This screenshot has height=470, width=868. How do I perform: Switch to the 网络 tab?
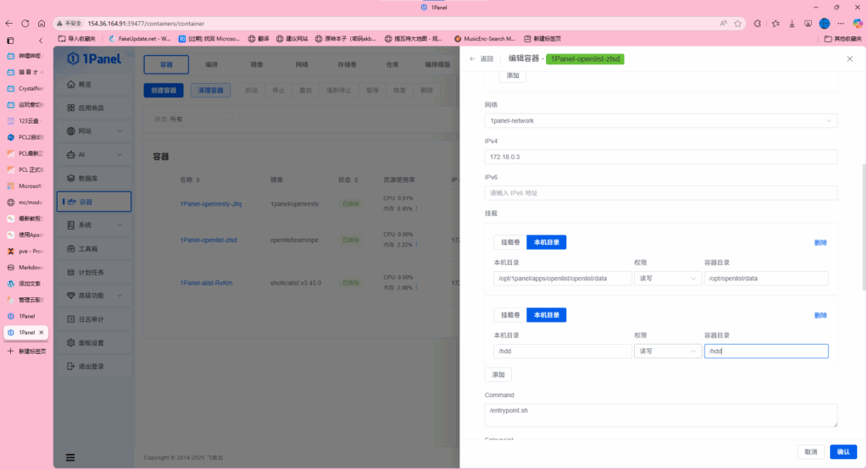[302, 64]
